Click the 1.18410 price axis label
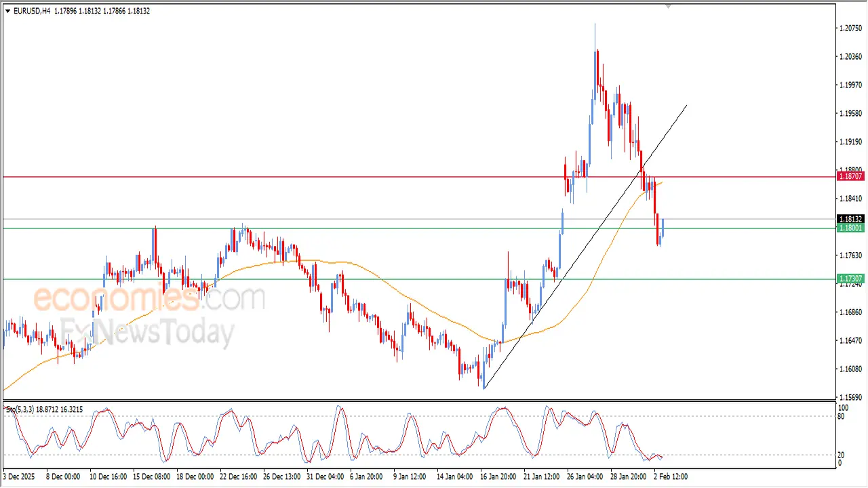 coord(850,199)
